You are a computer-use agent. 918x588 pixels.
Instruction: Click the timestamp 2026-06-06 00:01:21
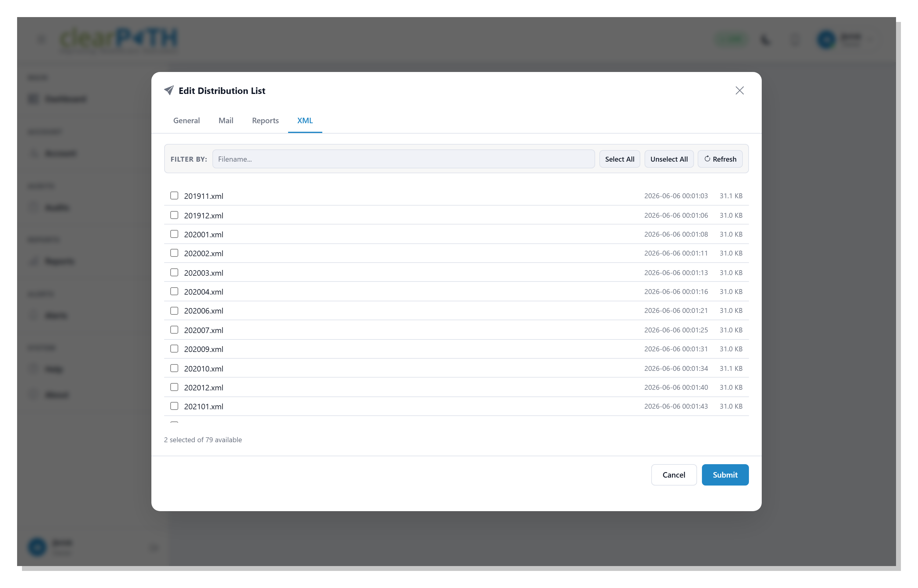[x=676, y=311]
